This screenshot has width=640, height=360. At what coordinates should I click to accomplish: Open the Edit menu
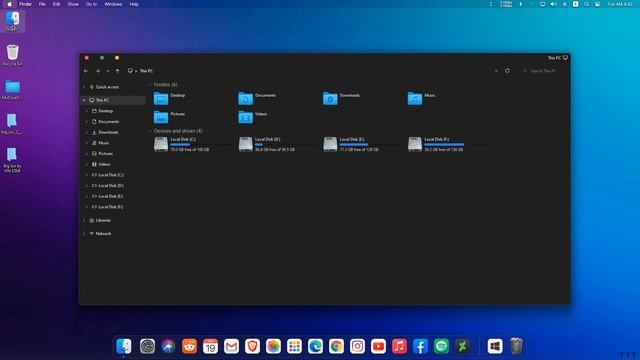[x=56, y=4]
